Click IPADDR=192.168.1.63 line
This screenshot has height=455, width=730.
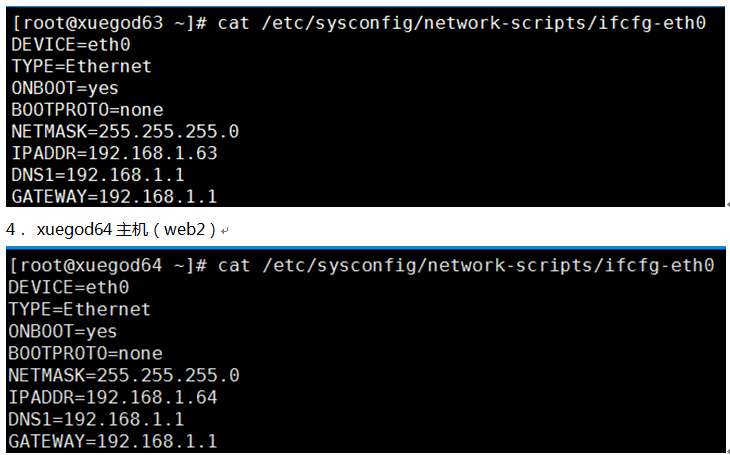[114, 153]
